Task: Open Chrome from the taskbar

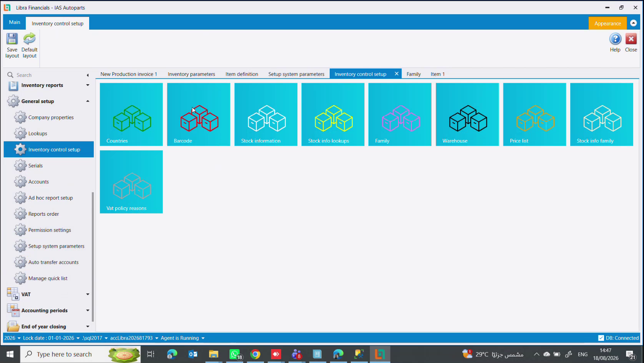Action: 255,354
